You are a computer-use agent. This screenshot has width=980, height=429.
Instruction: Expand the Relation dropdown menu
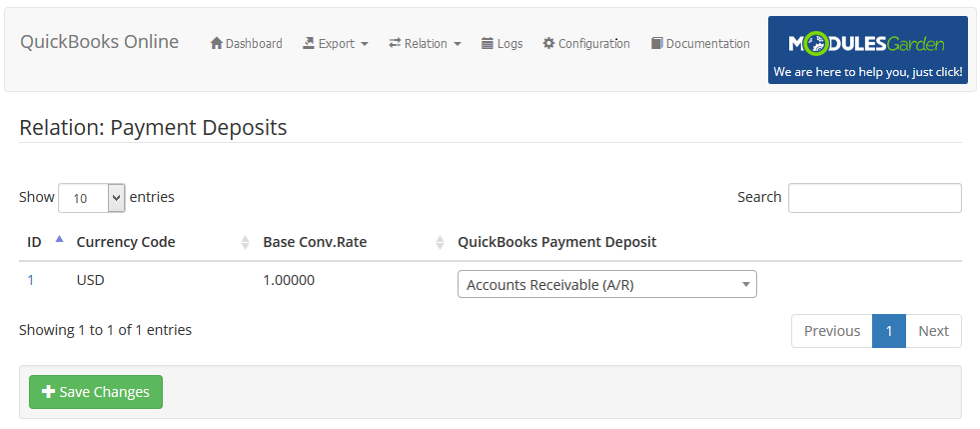(x=425, y=43)
